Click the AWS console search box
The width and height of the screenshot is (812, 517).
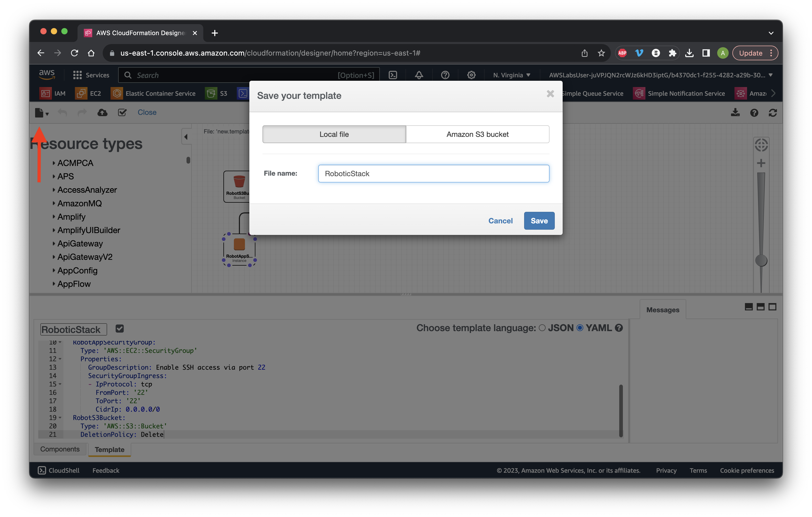249,75
